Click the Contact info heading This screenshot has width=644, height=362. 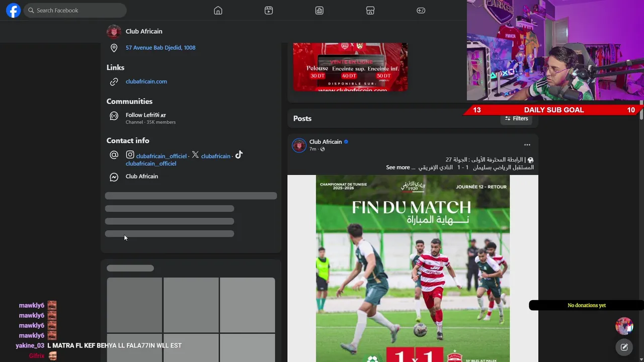[128, 141]
